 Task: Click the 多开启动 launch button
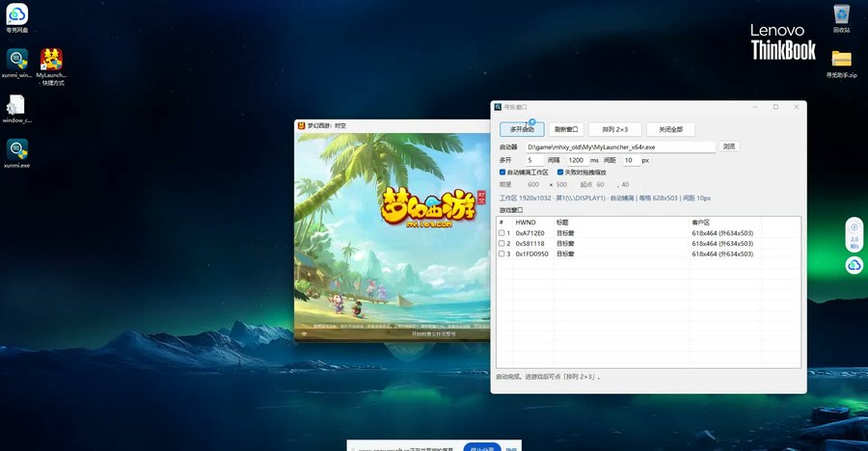click(522, 129)
